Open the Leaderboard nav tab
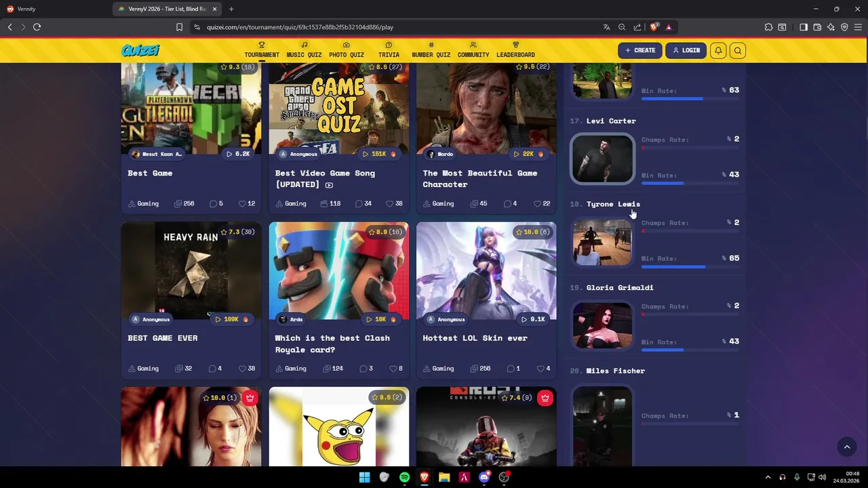868x488 pixels. [515, 50]
